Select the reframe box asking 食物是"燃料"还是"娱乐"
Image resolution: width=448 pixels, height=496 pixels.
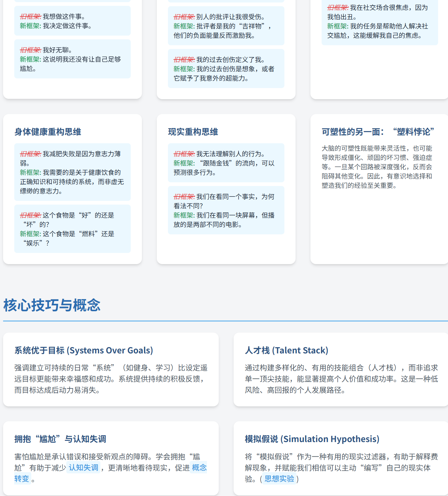72,229
